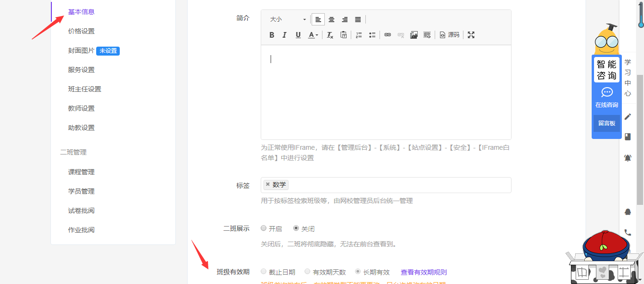
Task: Center align the text in editor
Action: coord(331,19)
